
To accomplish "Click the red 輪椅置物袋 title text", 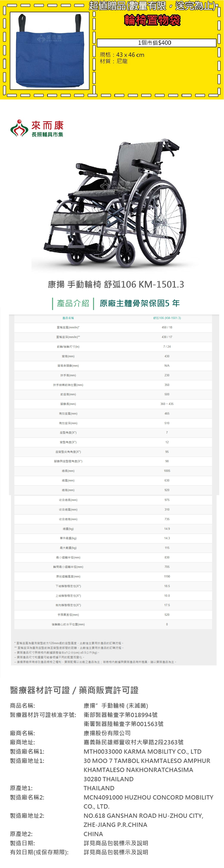I will pyautogui.click(x=152, y=20).
